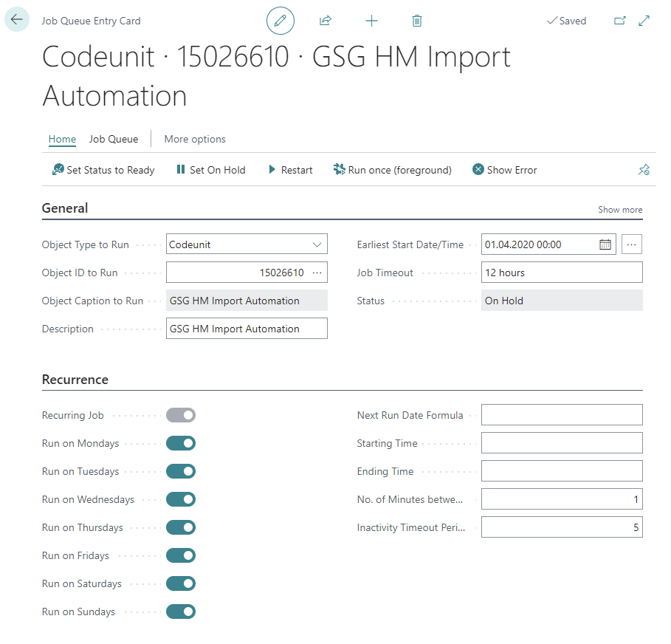Click the Status value On Hold
This screenshot has width=671, height=644.
(562, 300)
